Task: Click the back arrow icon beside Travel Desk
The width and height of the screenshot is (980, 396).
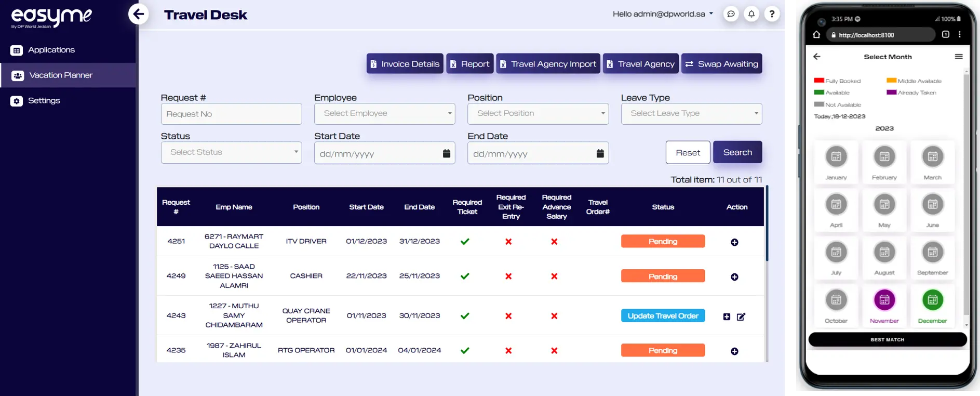Action: pyautogui.click(x=138, y=14)
